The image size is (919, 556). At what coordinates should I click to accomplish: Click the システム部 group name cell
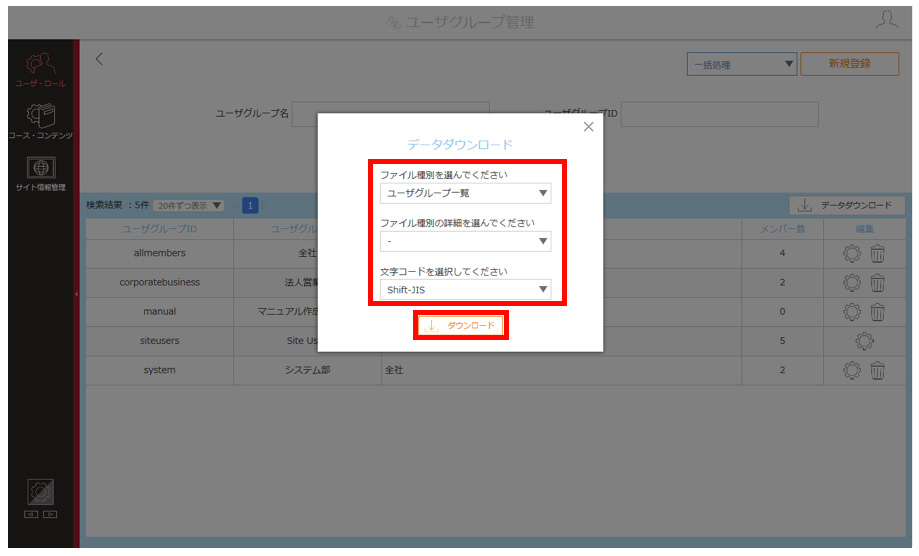tap(307, 370)
